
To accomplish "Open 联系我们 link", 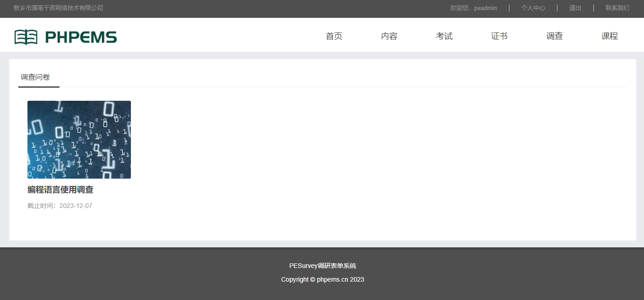I will [617, 8].
